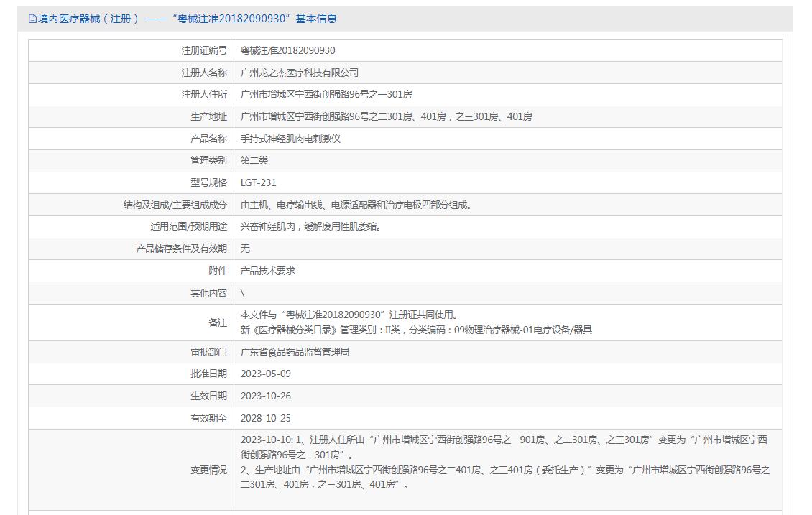The image size is (812, 515).
Task: Select the backslash value in 其他内容 row
Action: (x=242, y=294)
